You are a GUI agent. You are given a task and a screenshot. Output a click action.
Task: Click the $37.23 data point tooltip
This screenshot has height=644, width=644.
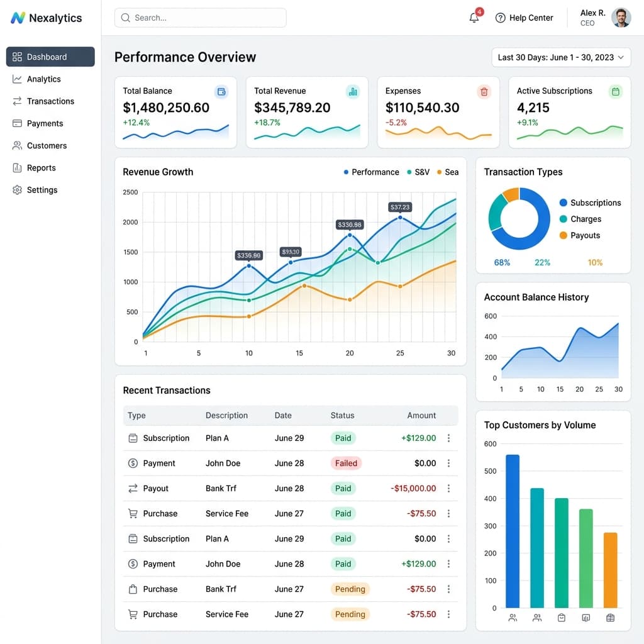[400, 207]
